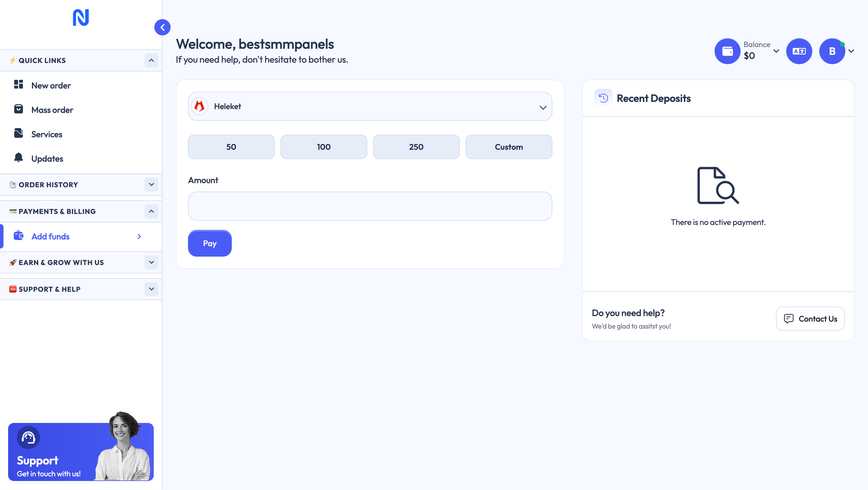
Task: Open the Balance dropdown arrow
Action: point(776,51)
